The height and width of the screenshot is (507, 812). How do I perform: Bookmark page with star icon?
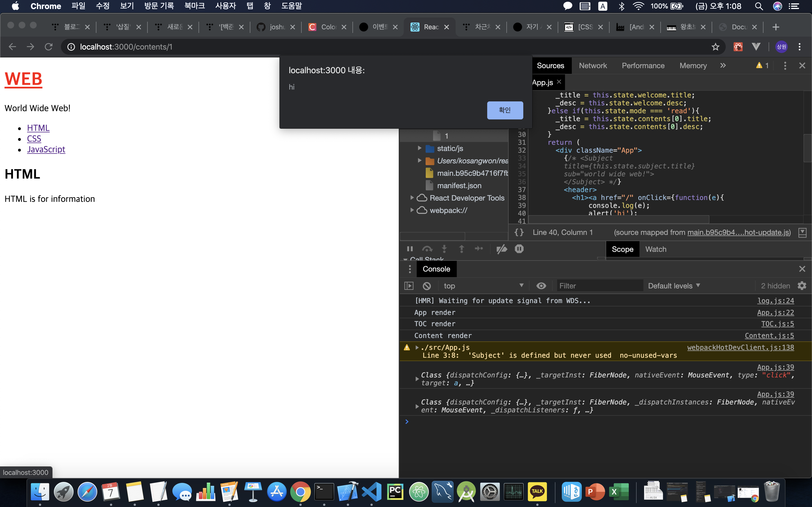click(x=715, y=47)
